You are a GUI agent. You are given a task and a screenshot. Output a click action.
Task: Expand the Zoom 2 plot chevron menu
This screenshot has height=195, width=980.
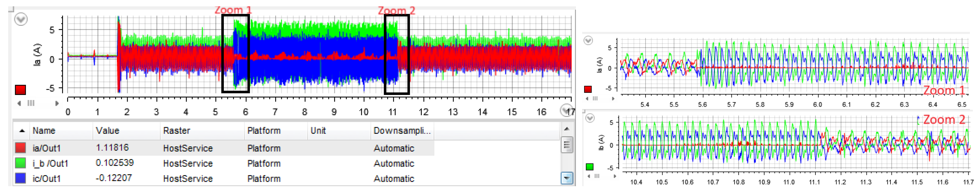tap(590, 118)
